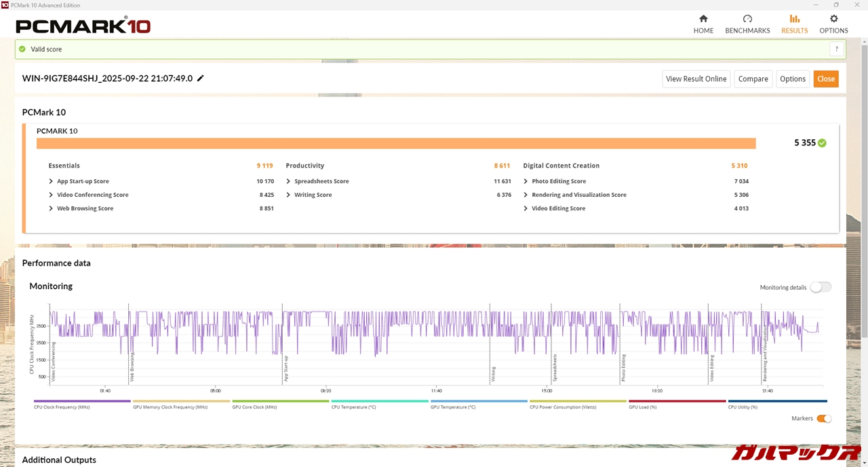Click the Photo Editing score value 7 034
The height and width of the screenshot is (467, 868).
pyautogui.click(x=741, y=181)
